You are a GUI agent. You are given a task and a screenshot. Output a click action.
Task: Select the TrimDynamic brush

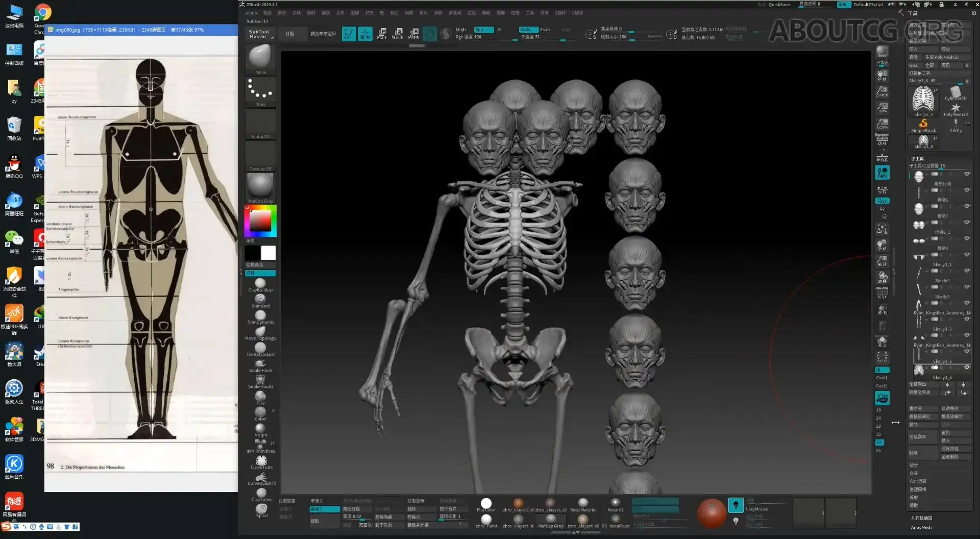tap(260, 314)
